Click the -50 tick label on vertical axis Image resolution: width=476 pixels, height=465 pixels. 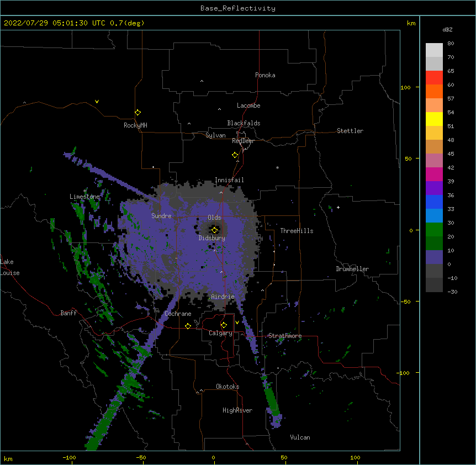[x=405, y=302]
